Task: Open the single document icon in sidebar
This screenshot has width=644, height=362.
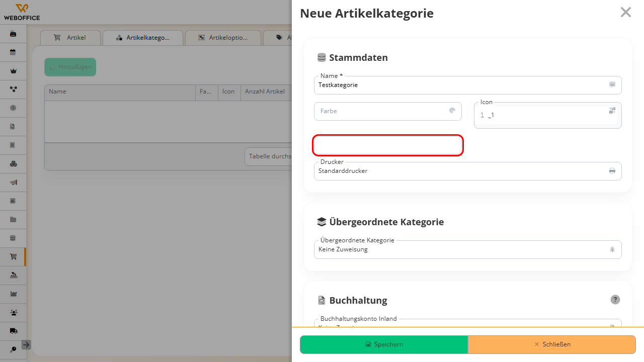Action: (13, 126)
